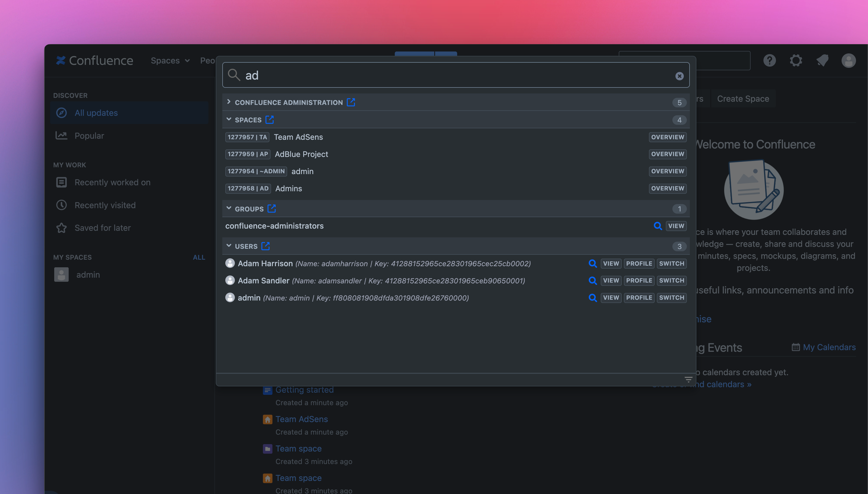
Task: Select All updates in sidebar
Action: click(x=96, y=113)
